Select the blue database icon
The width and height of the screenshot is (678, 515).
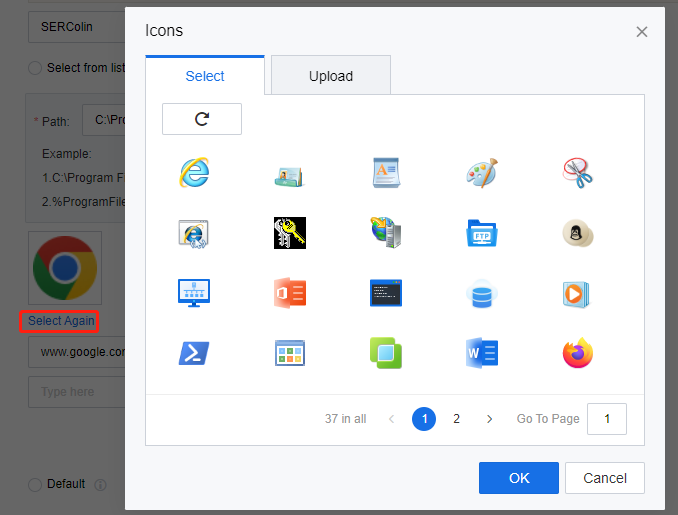pos(482,294)
